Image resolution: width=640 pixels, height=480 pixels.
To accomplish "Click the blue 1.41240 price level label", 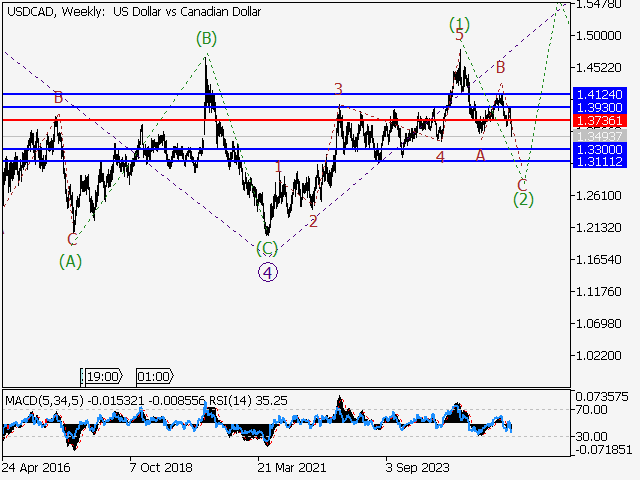I will coord(599,93).
